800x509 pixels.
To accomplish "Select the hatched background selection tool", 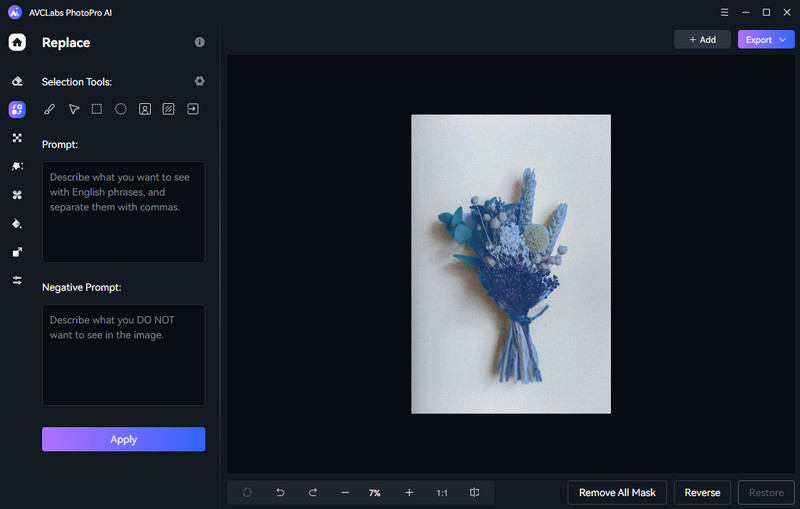I will pos(168,109).
